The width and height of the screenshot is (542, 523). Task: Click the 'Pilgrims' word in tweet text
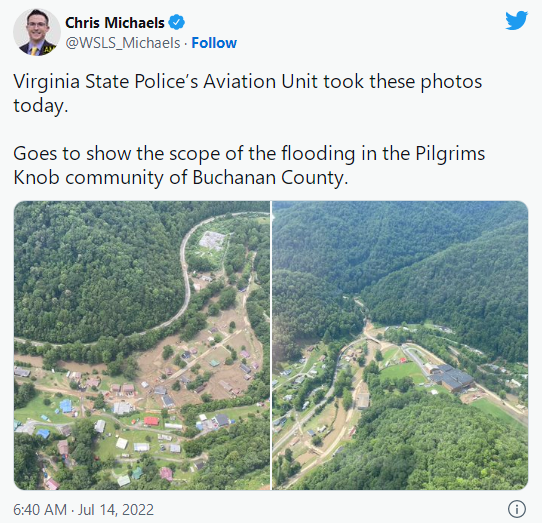450,153
